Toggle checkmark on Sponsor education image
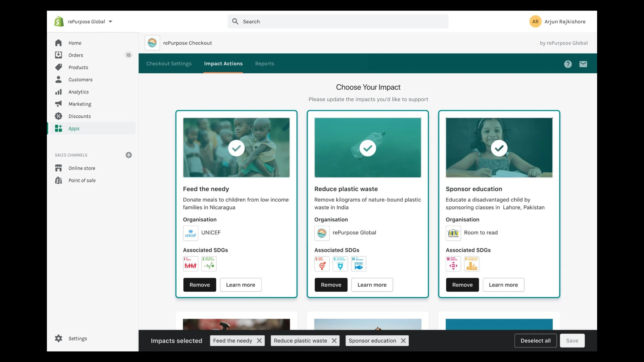 coord(499,148)
